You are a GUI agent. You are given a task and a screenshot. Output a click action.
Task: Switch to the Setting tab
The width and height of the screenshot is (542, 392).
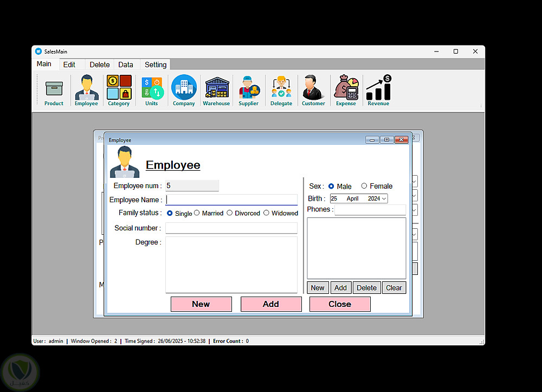[x=156, y=65]
